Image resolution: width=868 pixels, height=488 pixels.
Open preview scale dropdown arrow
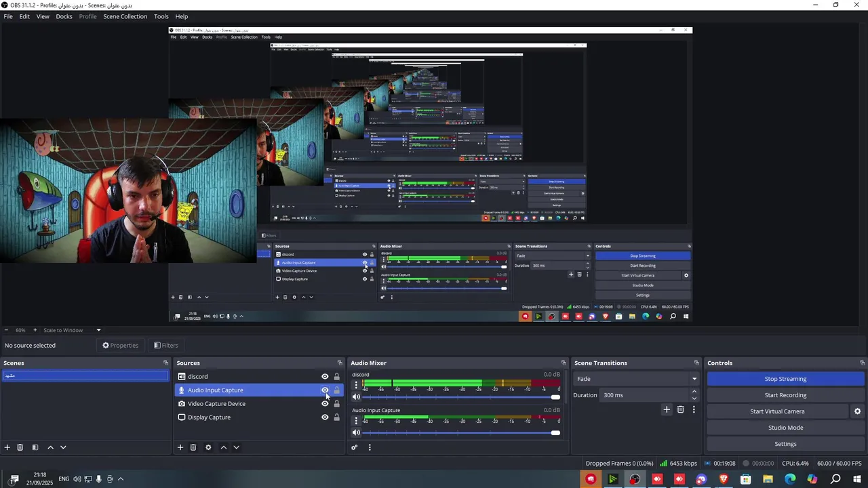(98, 331)
